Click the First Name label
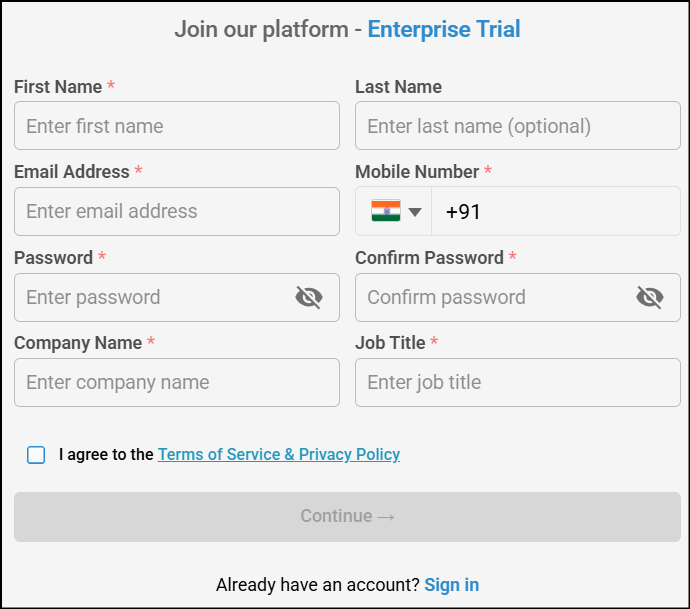The width and height of the screenshot is (690, 609). (58, 87)
